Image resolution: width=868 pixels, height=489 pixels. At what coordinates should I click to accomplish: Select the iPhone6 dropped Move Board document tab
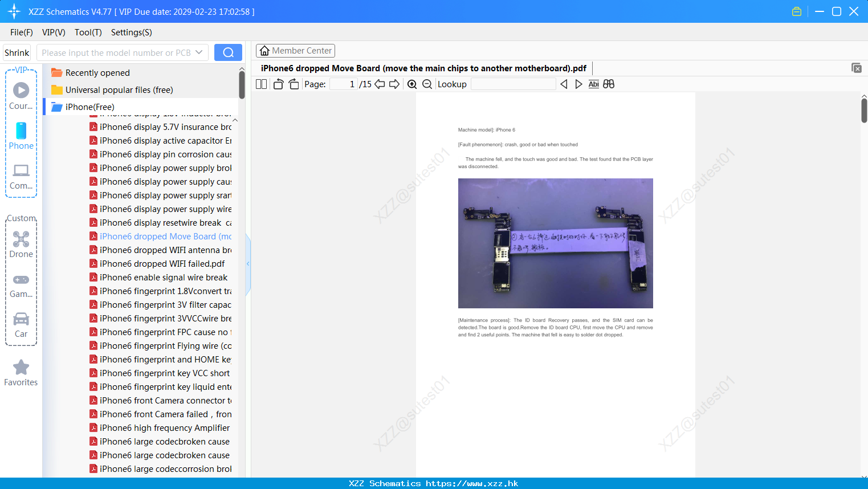click(x=423, y=68)
